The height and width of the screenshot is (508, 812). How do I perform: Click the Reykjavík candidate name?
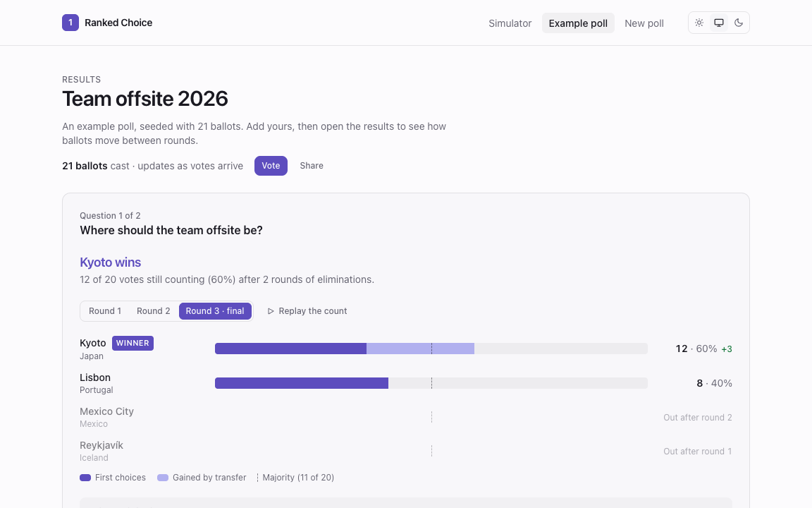click(101, 445)
